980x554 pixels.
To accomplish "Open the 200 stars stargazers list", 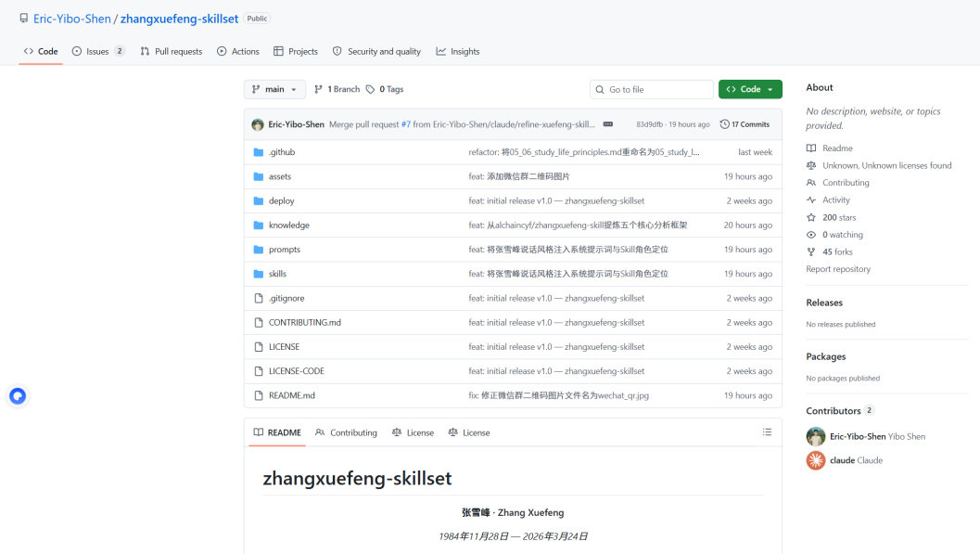I will (838, 217).
